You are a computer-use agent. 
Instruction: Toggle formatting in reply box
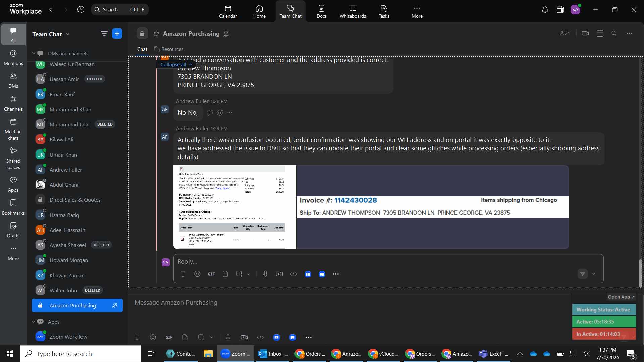[183, 274]
